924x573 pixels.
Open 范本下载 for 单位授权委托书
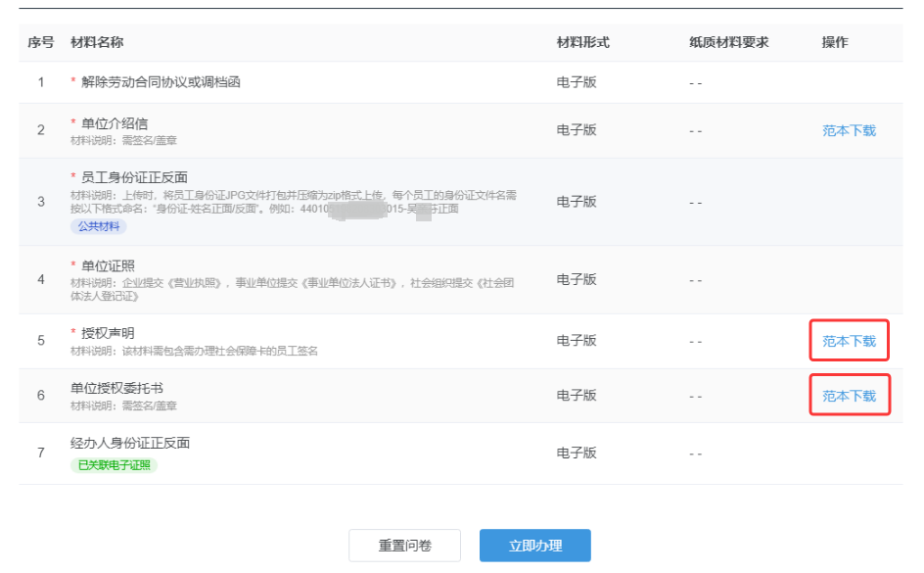pos(848,396)
